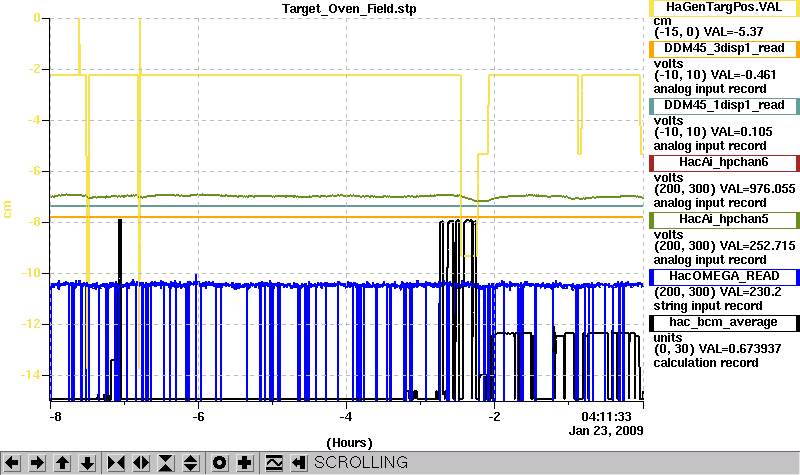The image size is (800, 475).
Task: Select the hac_bcm_average curve legend
Action: (x=724, y=322)
